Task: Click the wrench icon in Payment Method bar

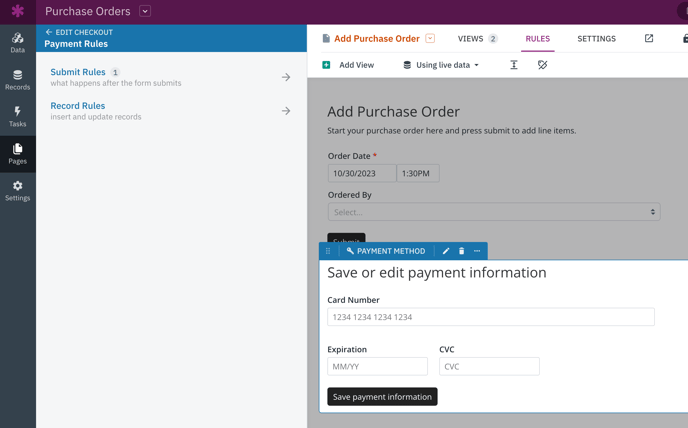Action: coord(350,251)
